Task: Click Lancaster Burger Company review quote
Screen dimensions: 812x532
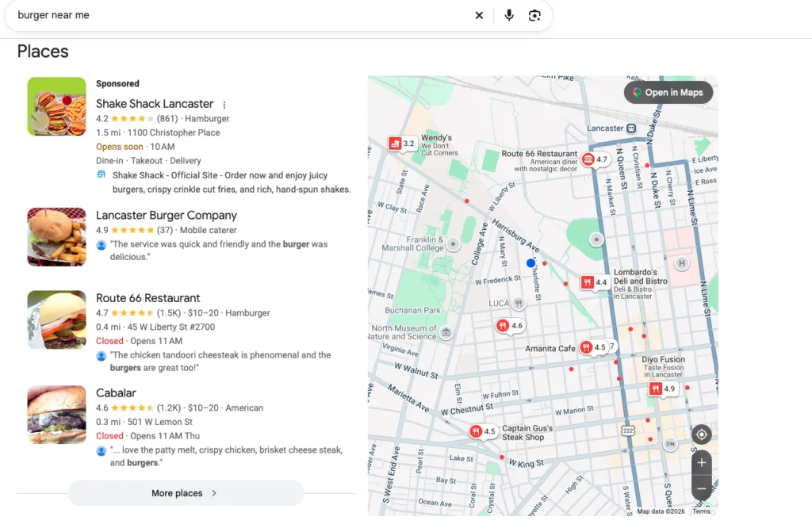Action: coord(219,251)
